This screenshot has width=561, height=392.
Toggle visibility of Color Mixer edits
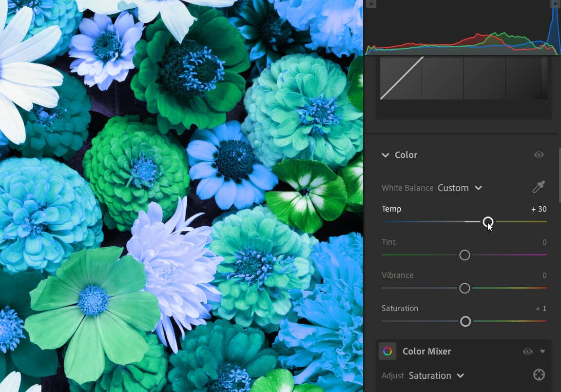527,352
